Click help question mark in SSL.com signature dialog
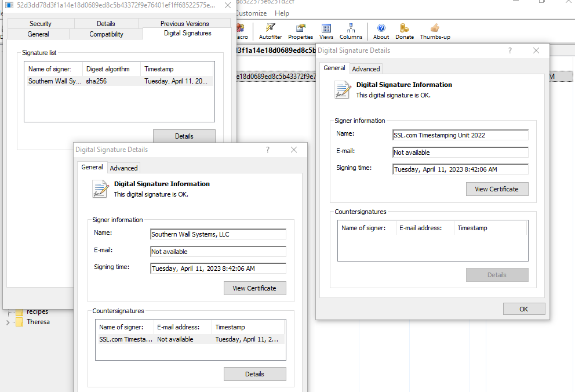This screenshot has height=392, width=575. 510,50
